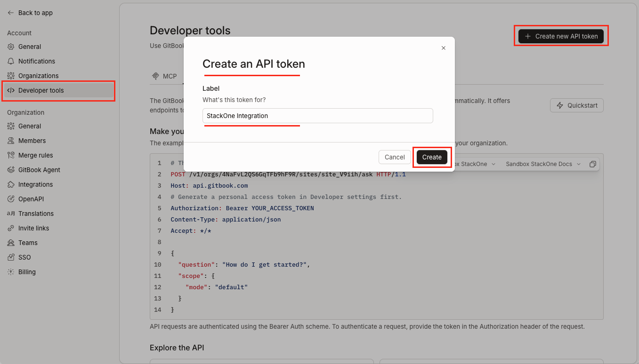This screenshot has width=639, height=364.
Task: Click the "mode": "default" code line
Action: point(216,287)
